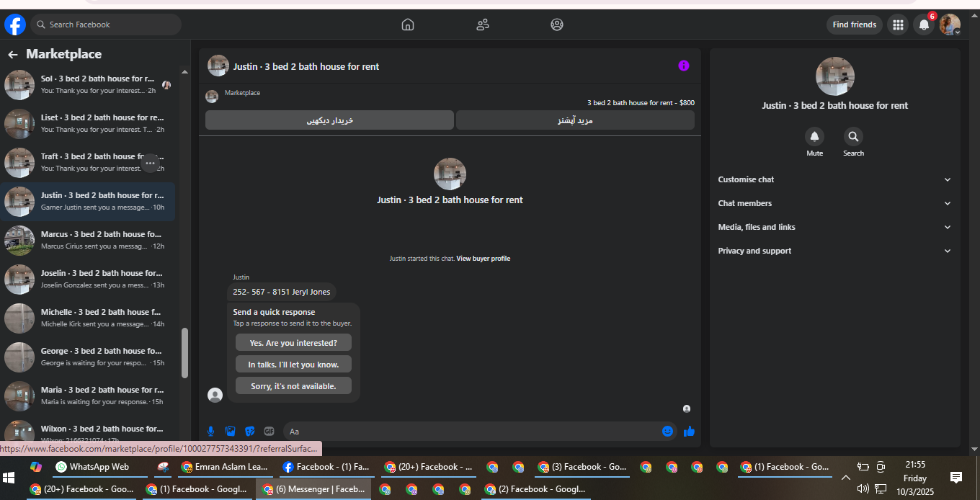Viewport: 980px width, 500px height.
Task: Choose a GIF icon
Action: pos(269,431)
